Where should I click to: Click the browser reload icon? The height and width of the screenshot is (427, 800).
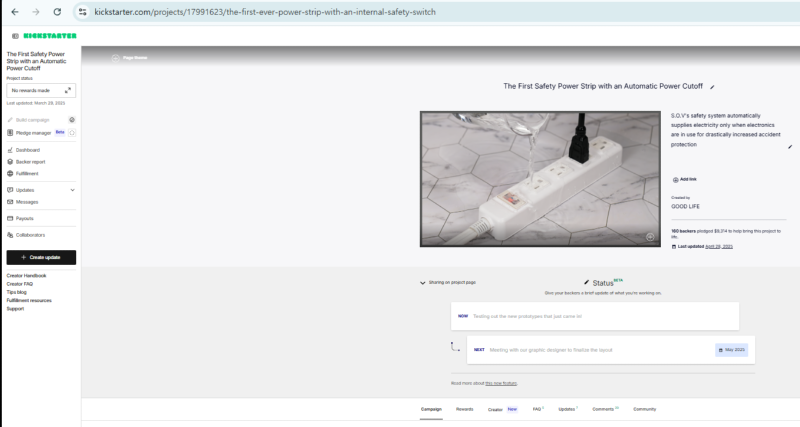(x=57, y=11)
